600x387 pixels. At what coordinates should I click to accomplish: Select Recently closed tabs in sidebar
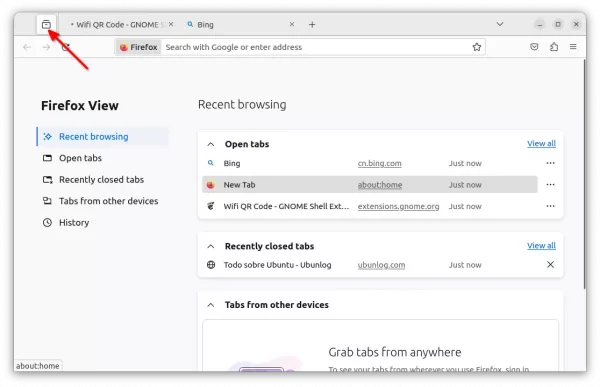click(x=103, y=180)
